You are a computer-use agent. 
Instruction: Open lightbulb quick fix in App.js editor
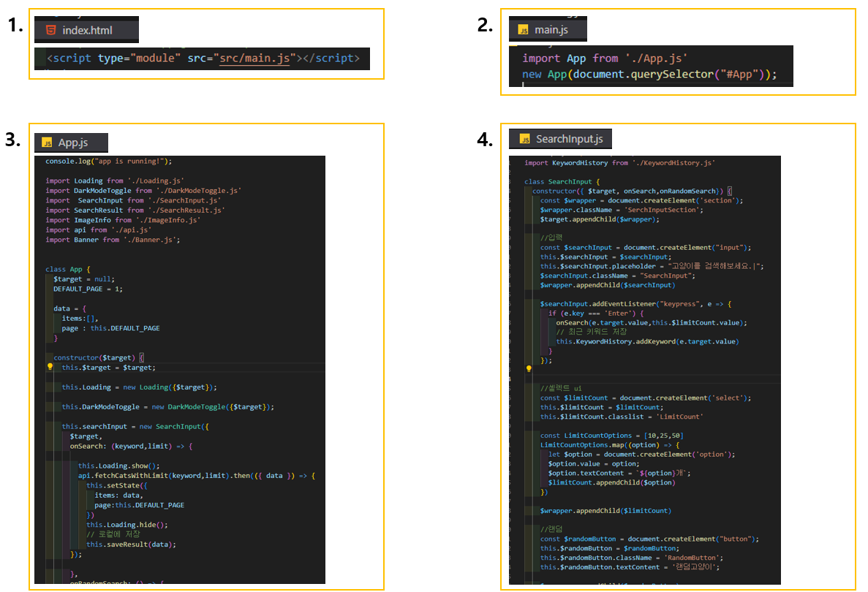[x=50, y=367]
